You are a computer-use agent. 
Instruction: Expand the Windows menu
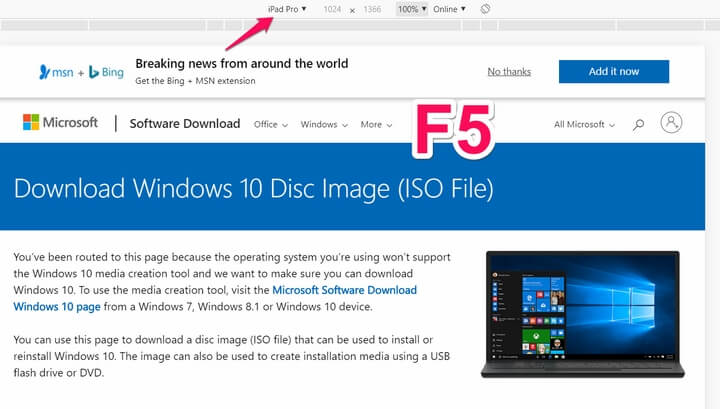coord(324,124)
